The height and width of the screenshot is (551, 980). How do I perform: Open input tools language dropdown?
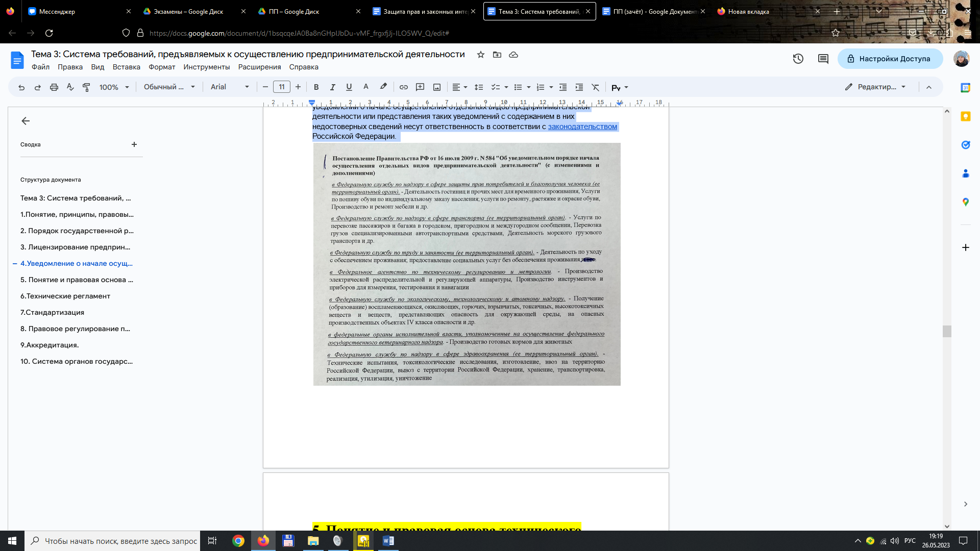(626, 88)
